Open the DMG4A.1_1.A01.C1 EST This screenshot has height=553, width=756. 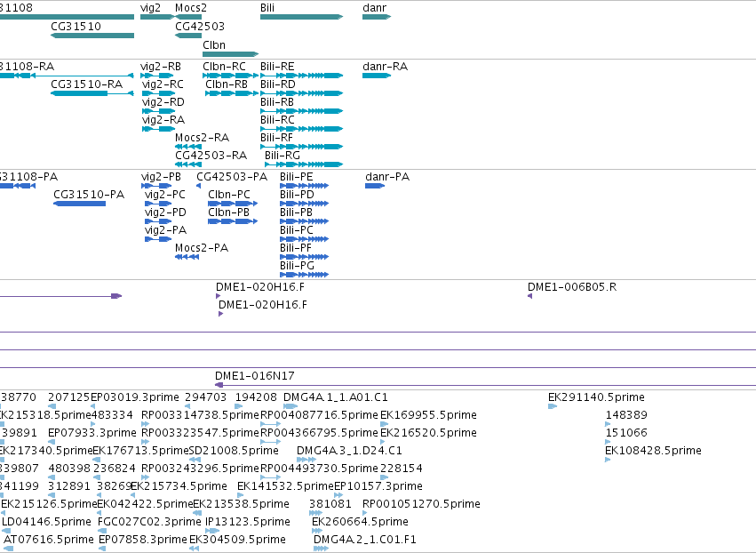[x=290, y=407]
